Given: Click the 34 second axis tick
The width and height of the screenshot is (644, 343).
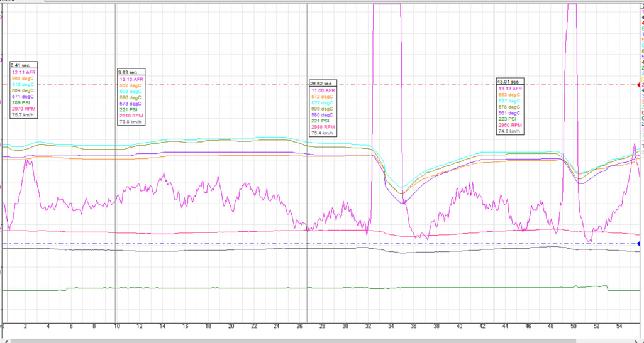Looking at the screenshot, I should pos(391,327).
